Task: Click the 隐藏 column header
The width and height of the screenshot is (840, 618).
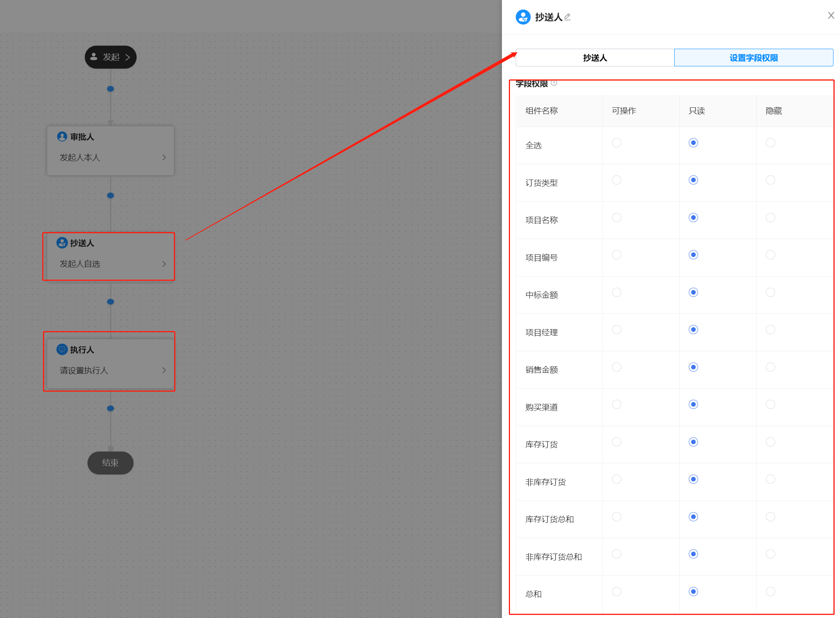Action: (x=774, y=111)
